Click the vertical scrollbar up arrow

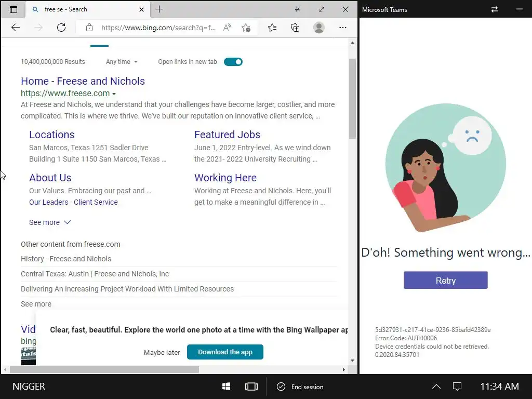353,43
